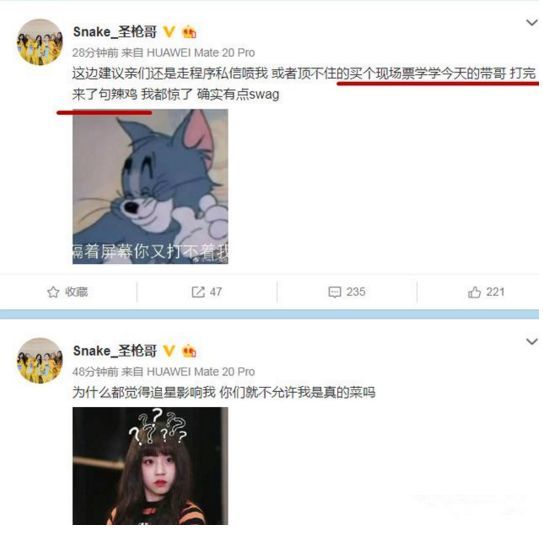
Task: Expand the first post's options chevron
Action: click(x=532, y=23)
